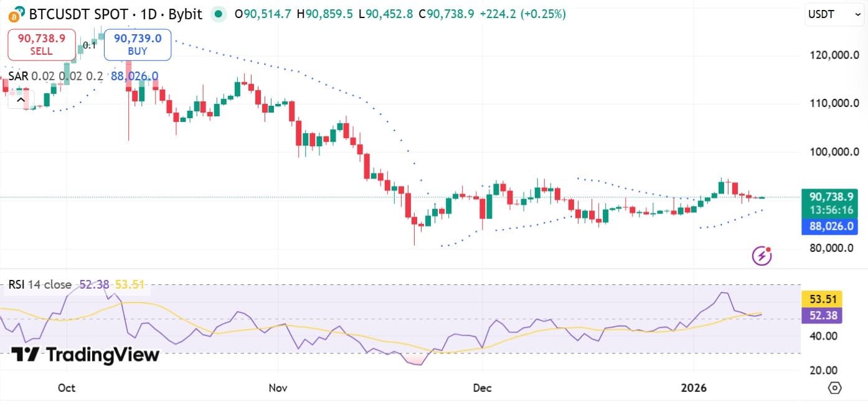This screenshot has width=868, height=405.
Task: Open the USDT currency dropdown
Action: point(833,14)
